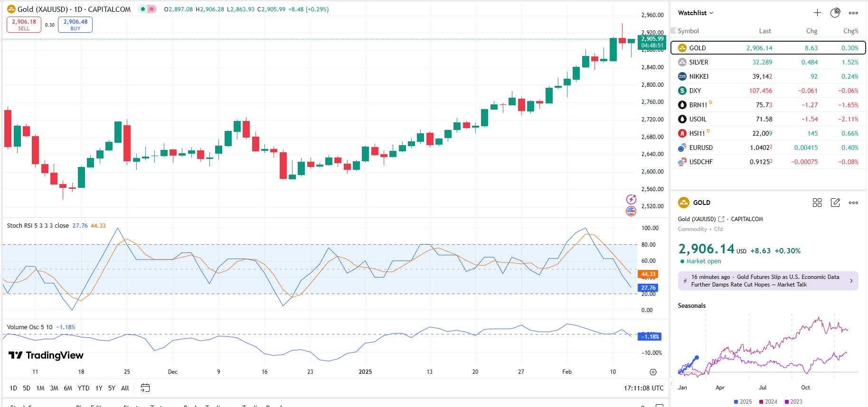868x407 pixels.
Task: Open the GOLD details three-dots menu
Action: point(853,203)
